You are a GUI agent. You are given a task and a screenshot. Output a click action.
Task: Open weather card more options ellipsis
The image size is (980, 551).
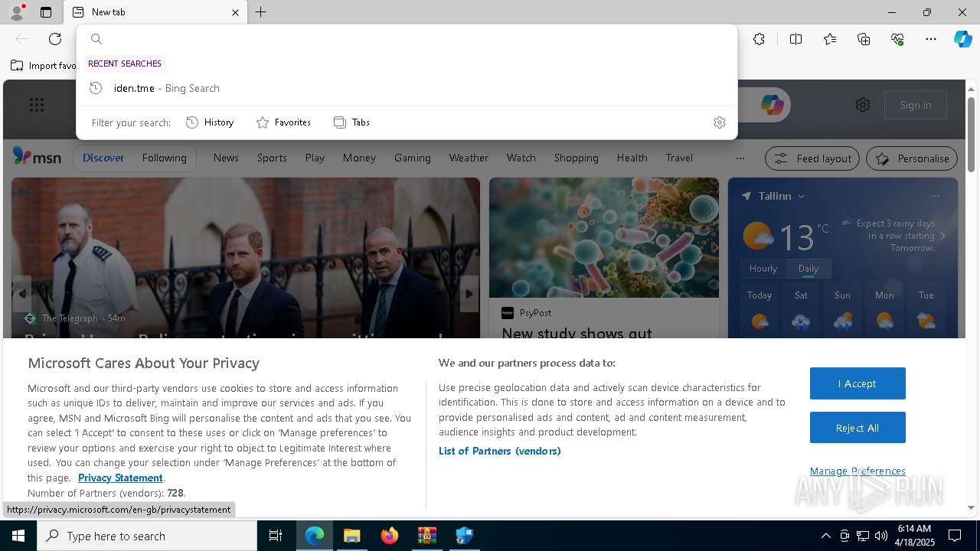click(935, 196)
